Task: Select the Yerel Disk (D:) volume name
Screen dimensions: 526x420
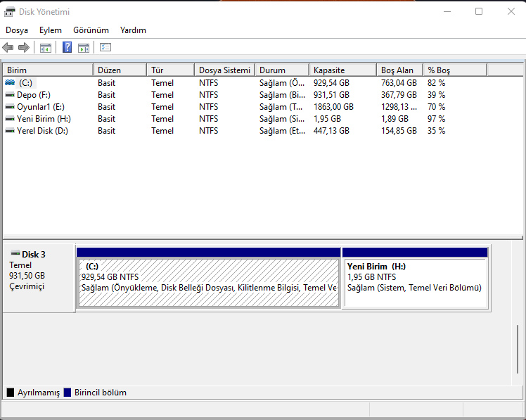Action: tap(42, 131)
